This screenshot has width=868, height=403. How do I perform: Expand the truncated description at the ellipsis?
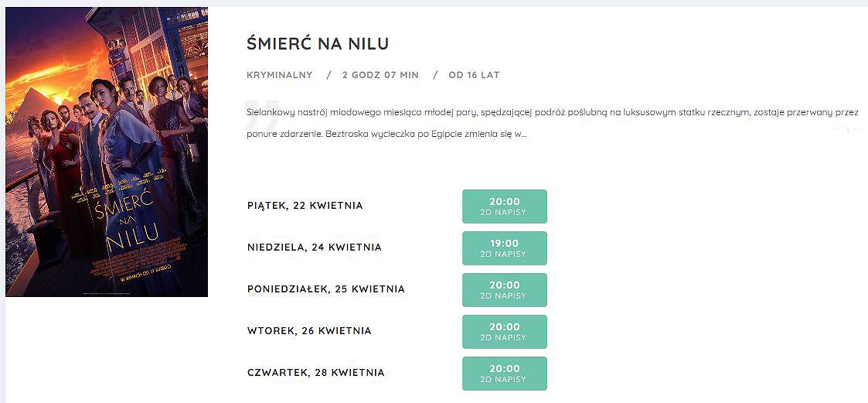pos(523,135)
